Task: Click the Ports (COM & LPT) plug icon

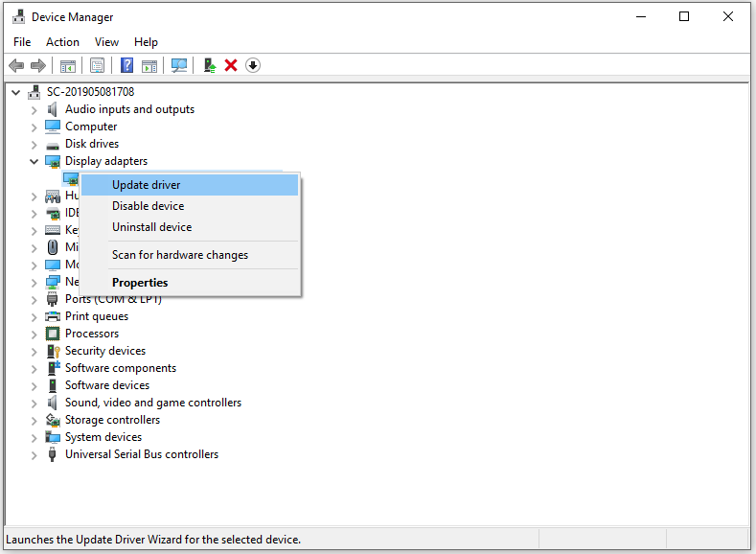Action: 52,299
